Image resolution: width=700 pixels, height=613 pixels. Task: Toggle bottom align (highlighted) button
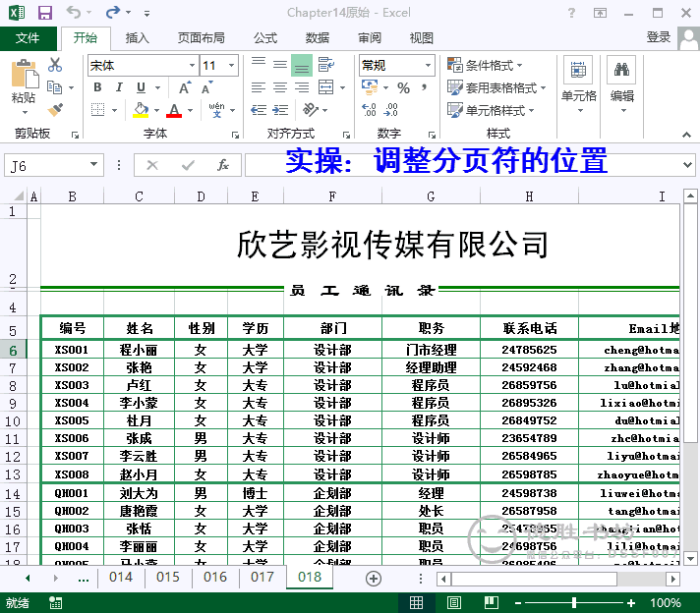pos(302,65)
